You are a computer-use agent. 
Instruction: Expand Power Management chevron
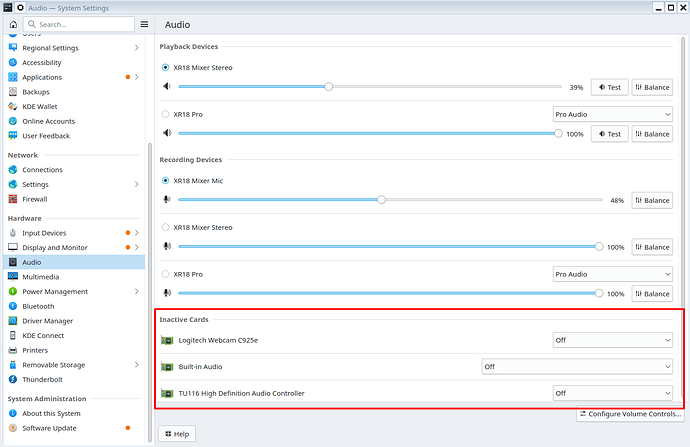point(136,291)
